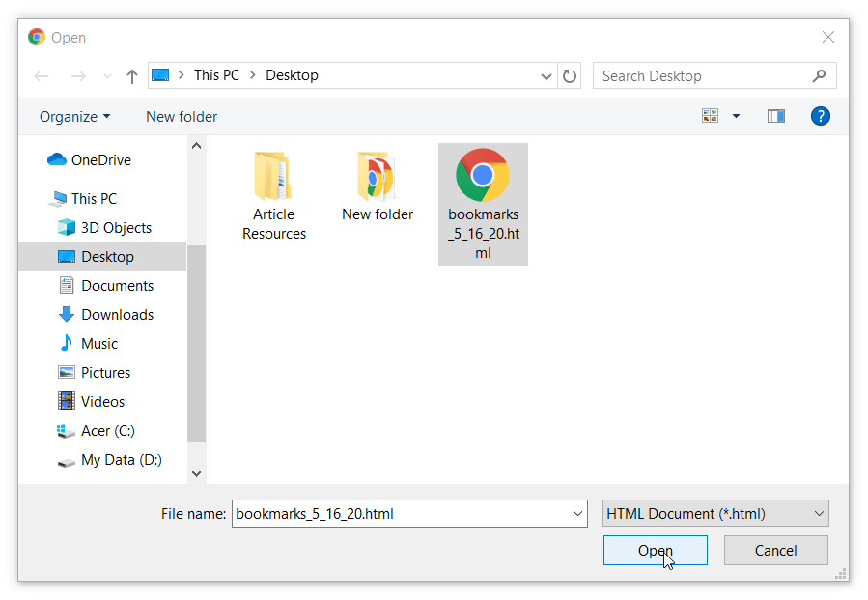Viewport: 868px width, 600px height.
Task: Toggle the icon view button
Action: click(710, 115)
